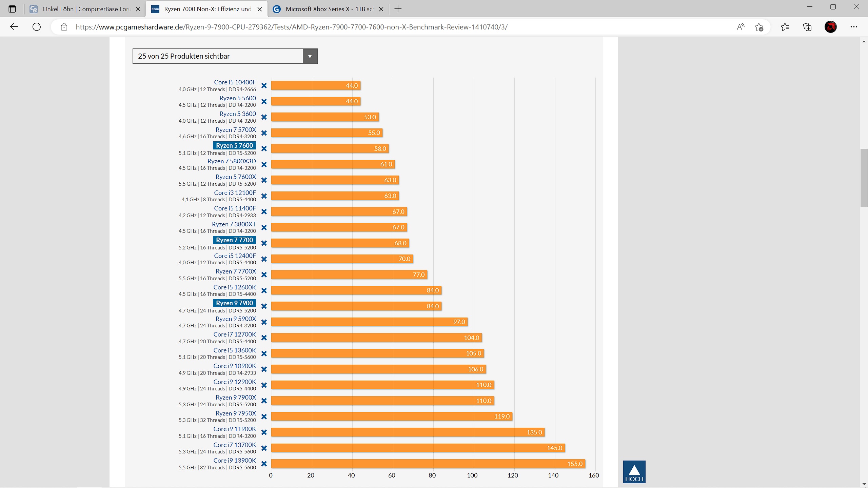Open the Collections icon
Viewport: 868px width, 488px height.
pos(807,27)
